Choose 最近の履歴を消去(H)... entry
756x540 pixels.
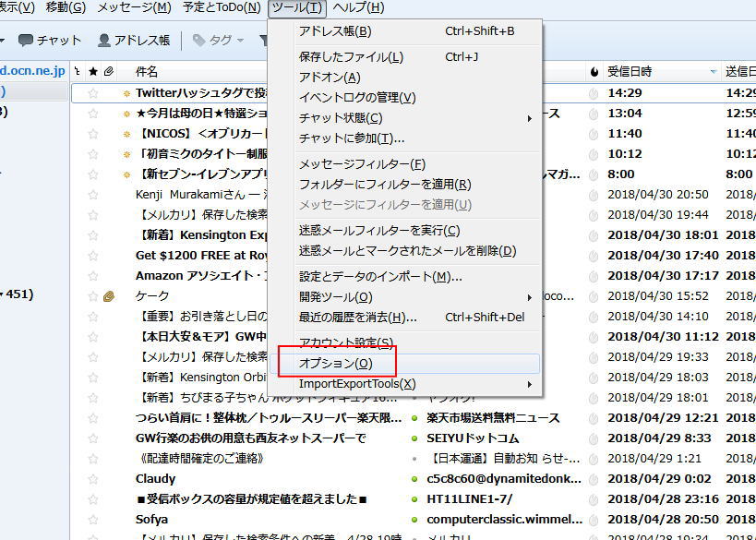click(x=405, y=318)
